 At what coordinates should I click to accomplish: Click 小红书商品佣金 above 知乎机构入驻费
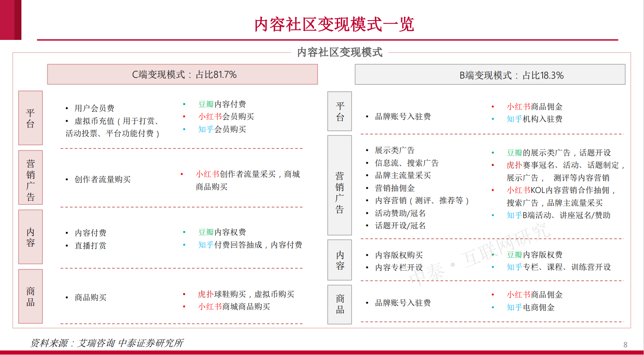coord(534,107)
